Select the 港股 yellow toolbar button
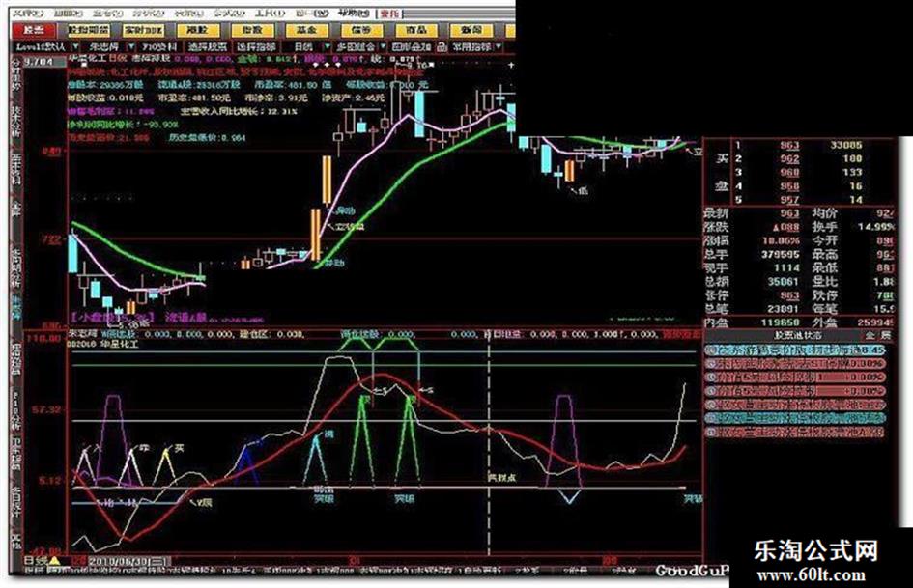The image size is (913, 588). (198, 30)
